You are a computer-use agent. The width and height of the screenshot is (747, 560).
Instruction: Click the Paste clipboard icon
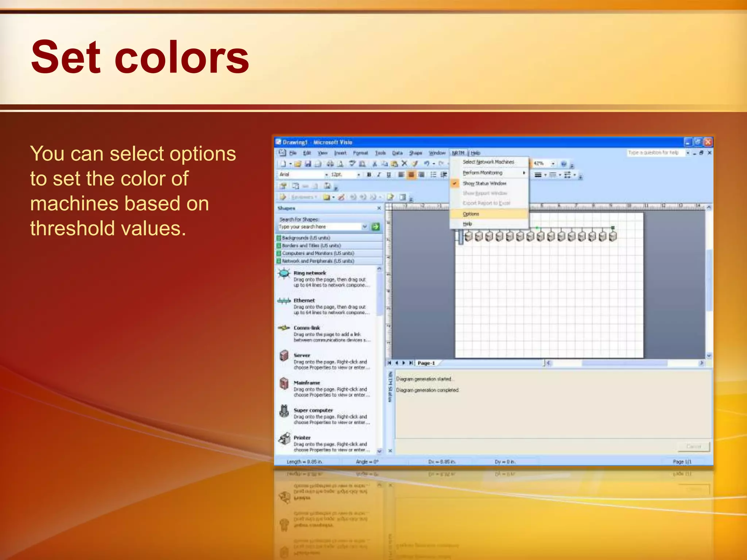click(394, 164)
